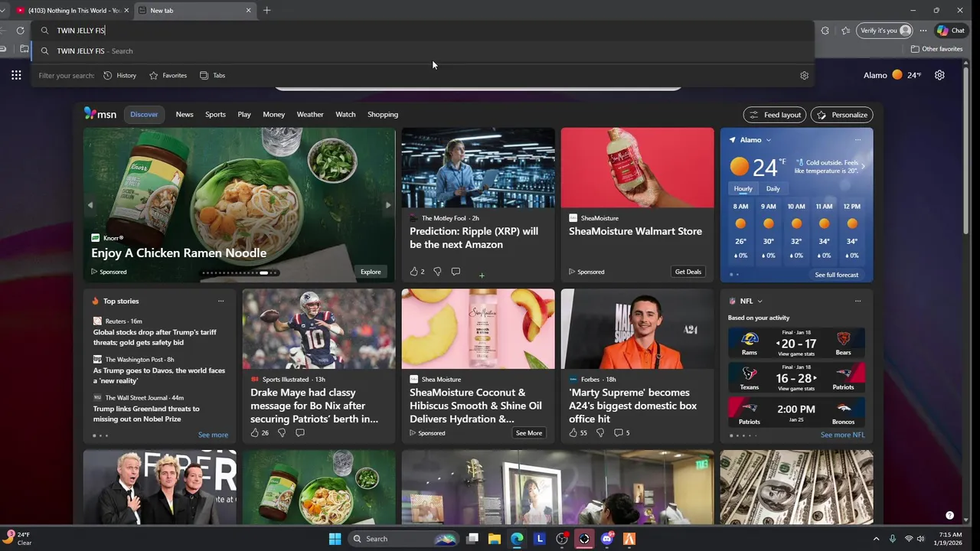Open Global stocks drop Reuters story
The image size is (980, 551).
[x=155, y=337]
